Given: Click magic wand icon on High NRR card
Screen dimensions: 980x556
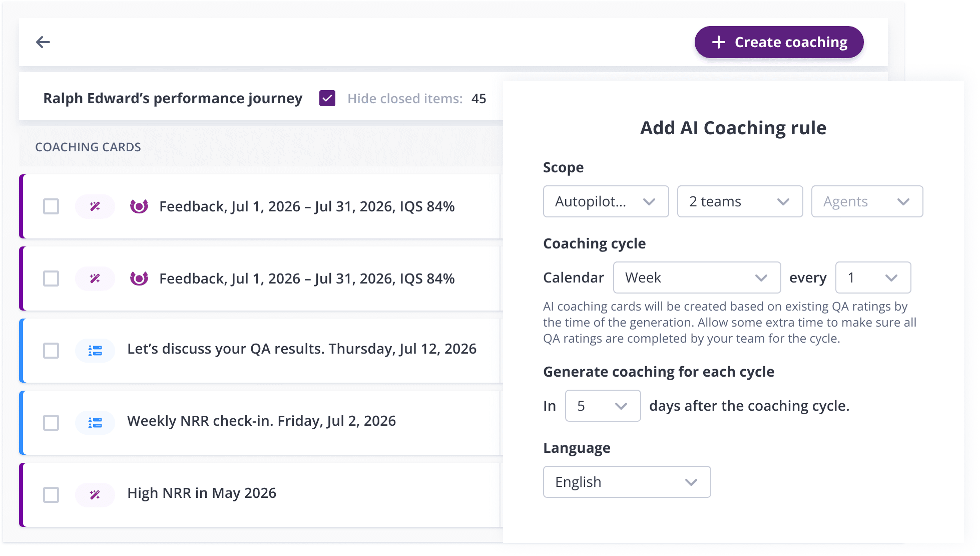Looking at the screenshot, I should coord(95,495).
